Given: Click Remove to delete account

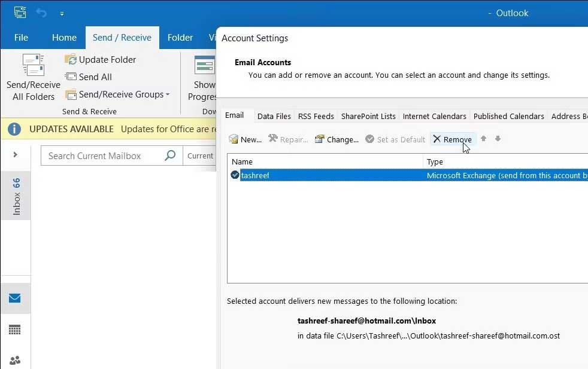Looking at the screenshot, I should pyautogui.click(x=452, y=139).
